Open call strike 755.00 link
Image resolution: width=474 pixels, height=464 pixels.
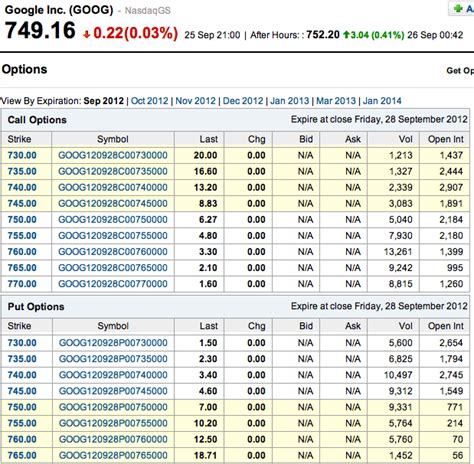coord(22,236)
